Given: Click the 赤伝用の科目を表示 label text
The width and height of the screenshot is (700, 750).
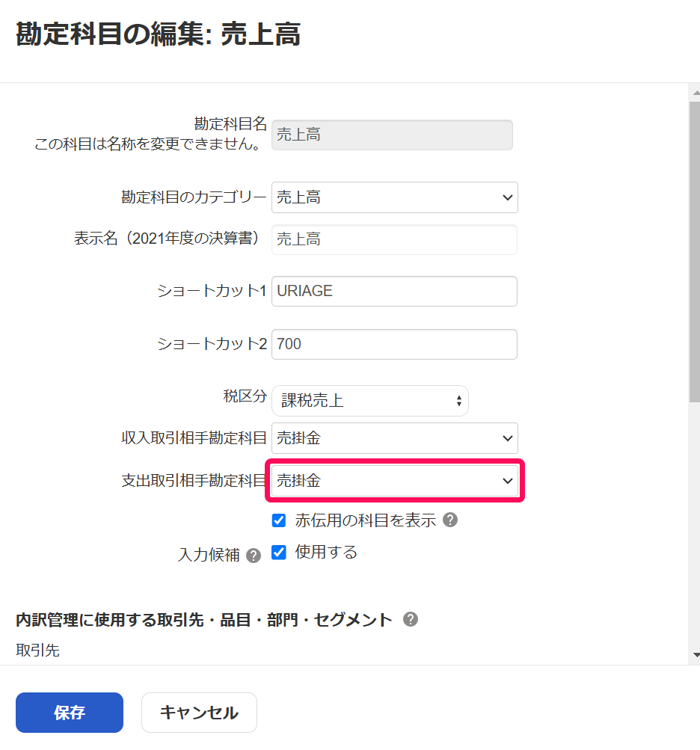Looking at the screenshot, I should pos(365,520).
